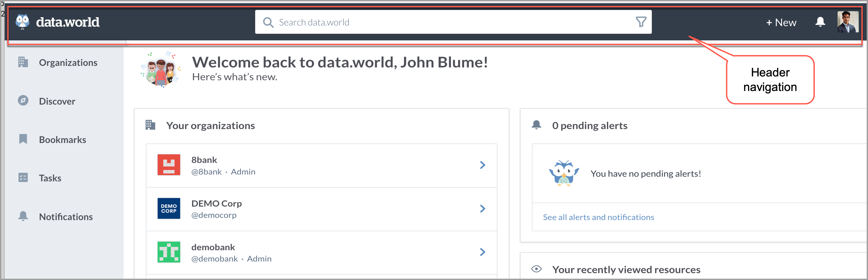Click the 8bank red logo icon
Screen dimensions: 868x280
169,165
